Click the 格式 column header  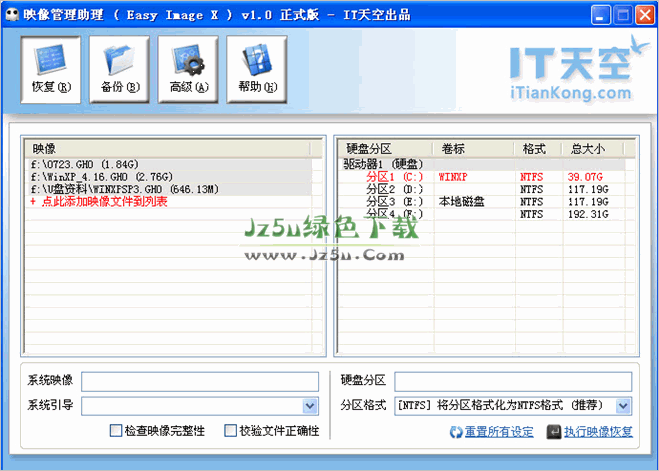click(538, 149)
